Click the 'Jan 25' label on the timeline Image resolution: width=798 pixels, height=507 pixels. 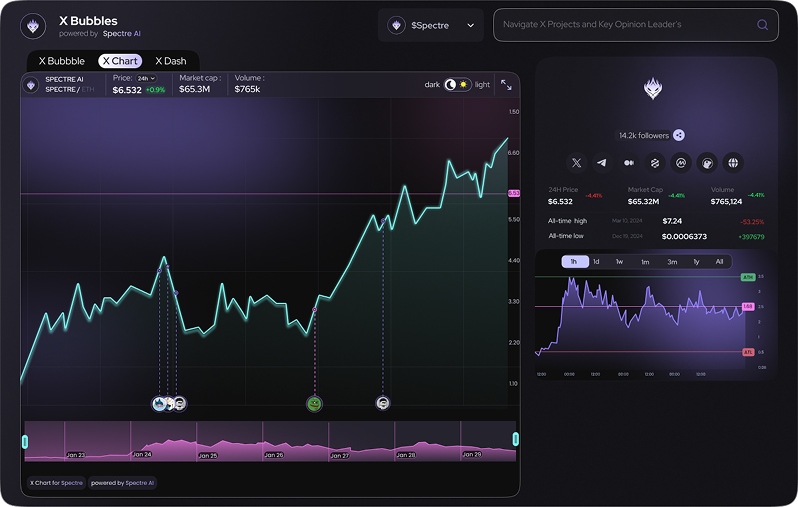pyautogui.click(x=208, y=456)
